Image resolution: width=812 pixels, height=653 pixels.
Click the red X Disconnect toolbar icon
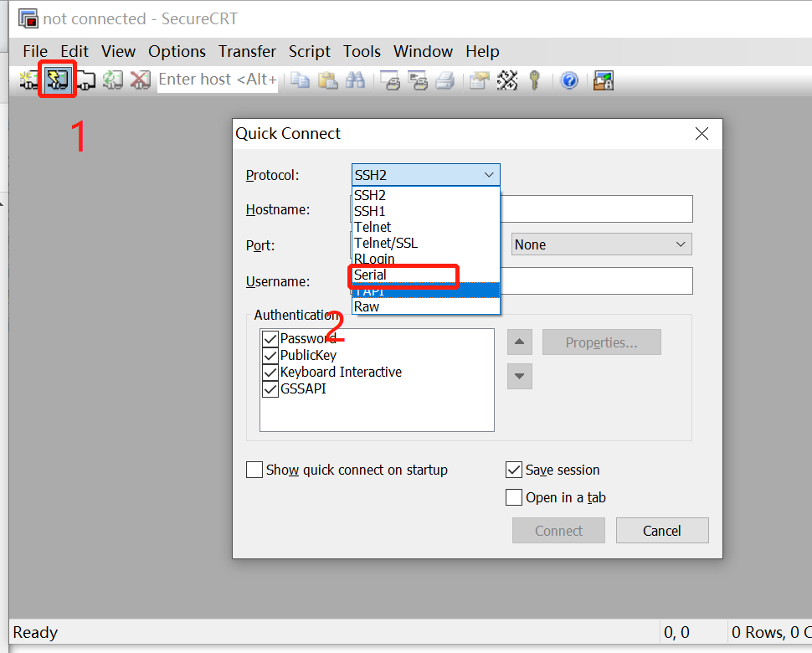[141, 80]
